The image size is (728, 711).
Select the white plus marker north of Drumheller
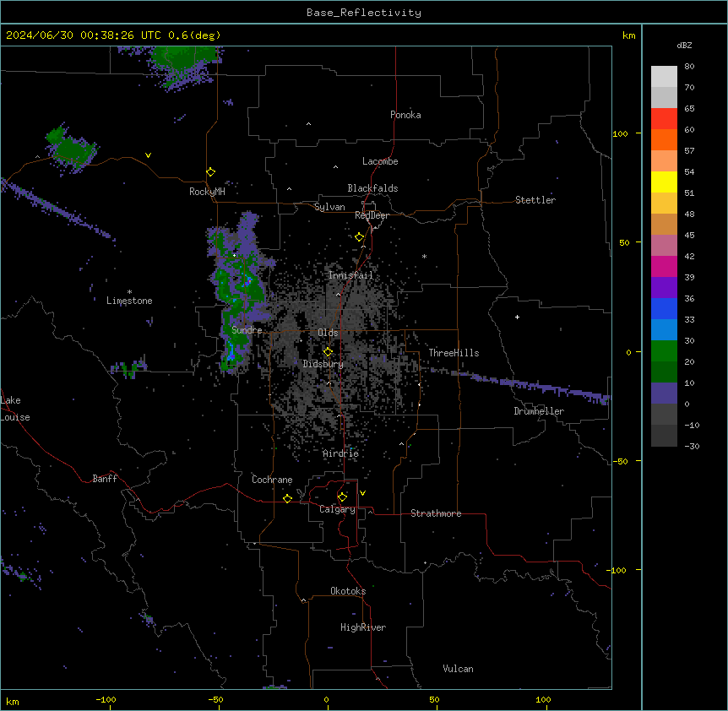pos(517,317)
